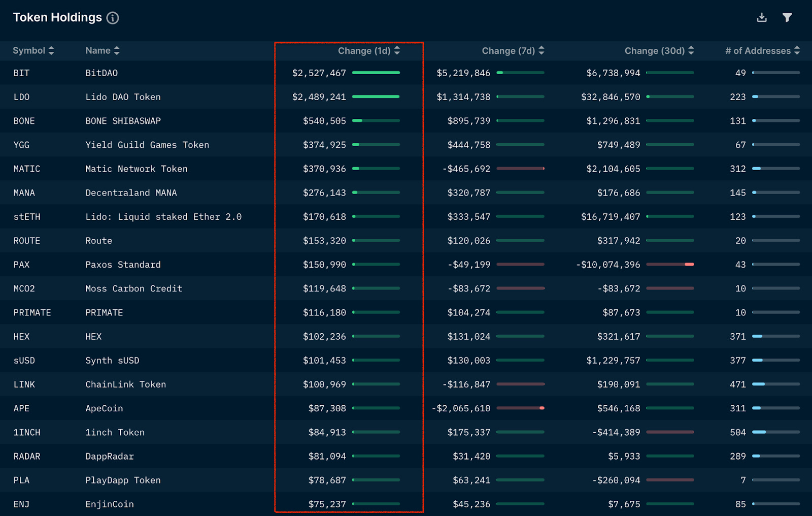Select the ENJ symbol cell
This screenshot has height=516, width=812.
coord(22,504)
